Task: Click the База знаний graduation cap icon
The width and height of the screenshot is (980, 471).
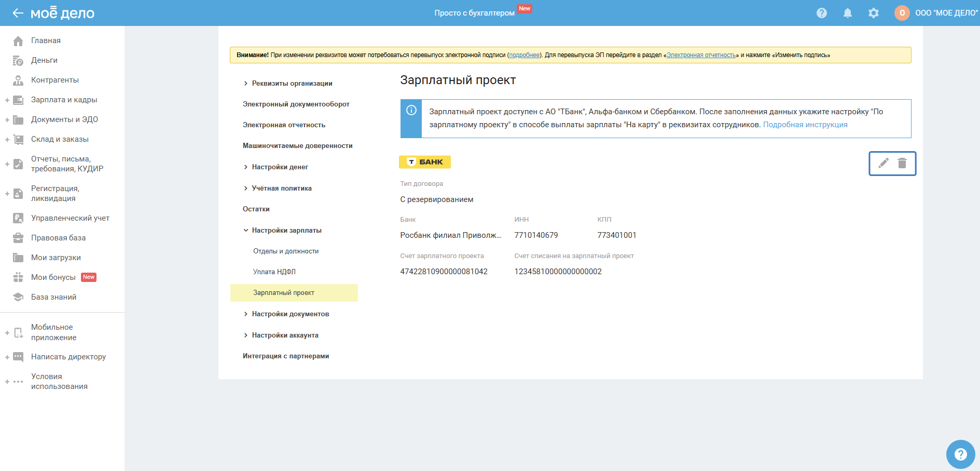Action: pyautogui.click(x=18, y=297)
